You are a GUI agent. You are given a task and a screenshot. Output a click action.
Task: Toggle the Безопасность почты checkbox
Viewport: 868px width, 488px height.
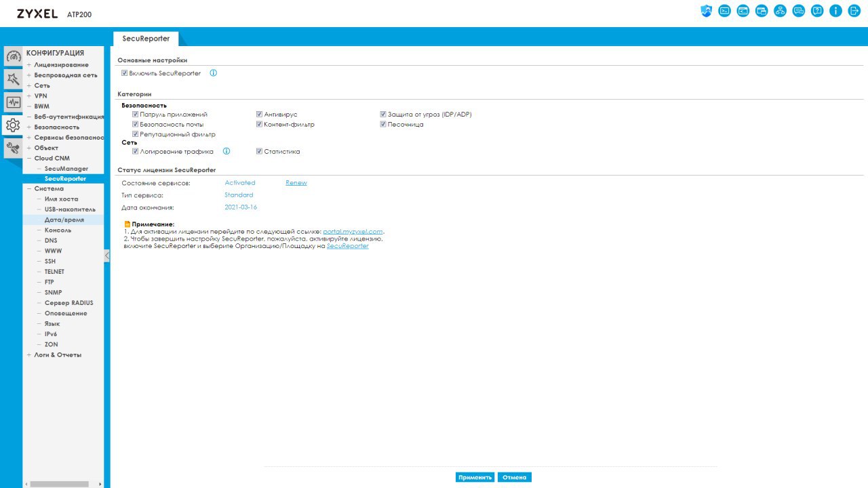(x=136, y=125)
